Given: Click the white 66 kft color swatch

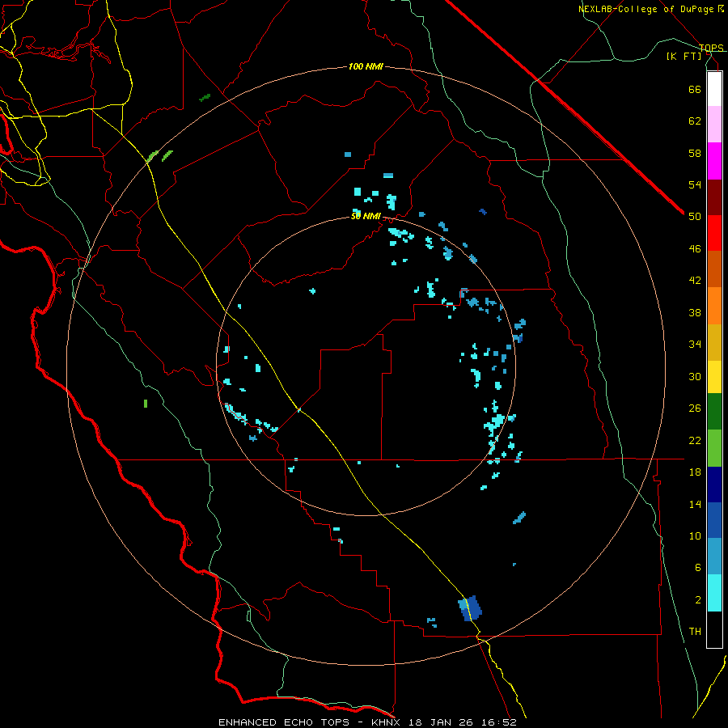Looking at the screenshot, I should coord(714,89).
